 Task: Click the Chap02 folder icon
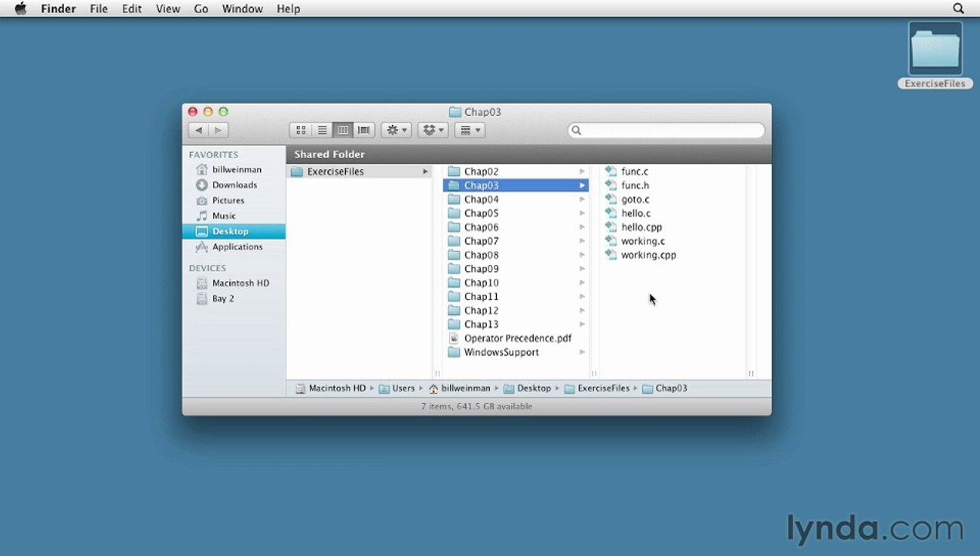tap(454, 171)
